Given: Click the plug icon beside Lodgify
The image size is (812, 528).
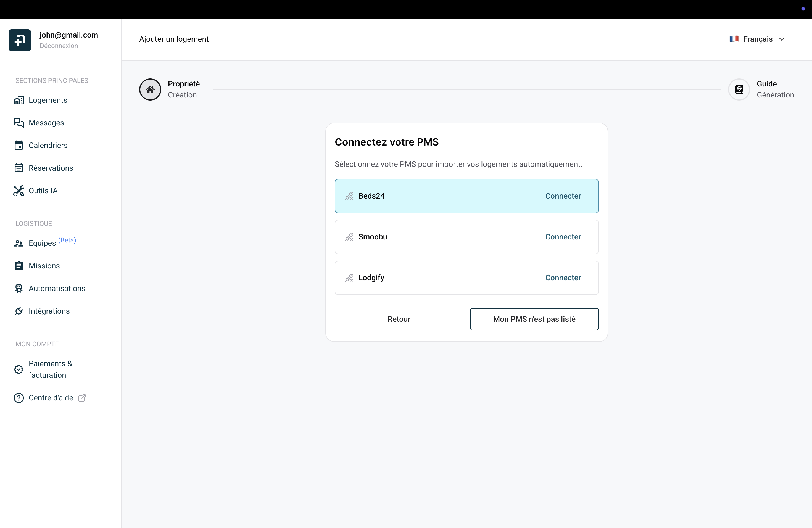Looking at the screenshot, I should click(349, 278).
